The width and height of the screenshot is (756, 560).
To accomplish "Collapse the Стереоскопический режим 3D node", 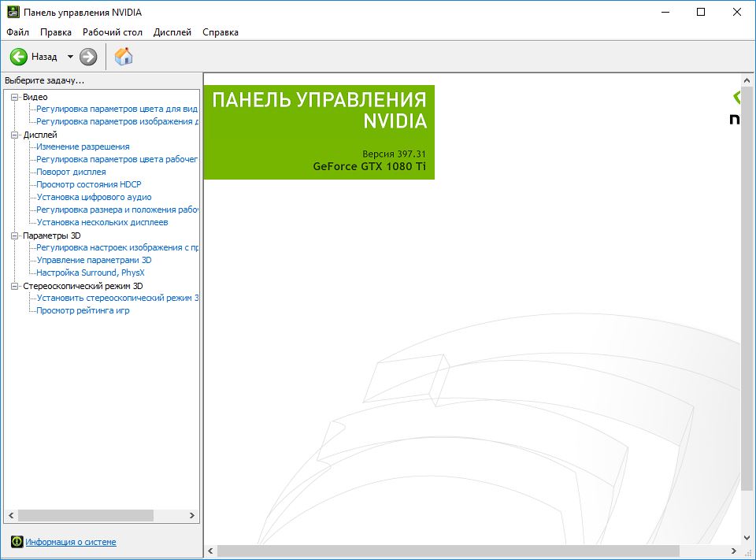I will tap(14, 286).
